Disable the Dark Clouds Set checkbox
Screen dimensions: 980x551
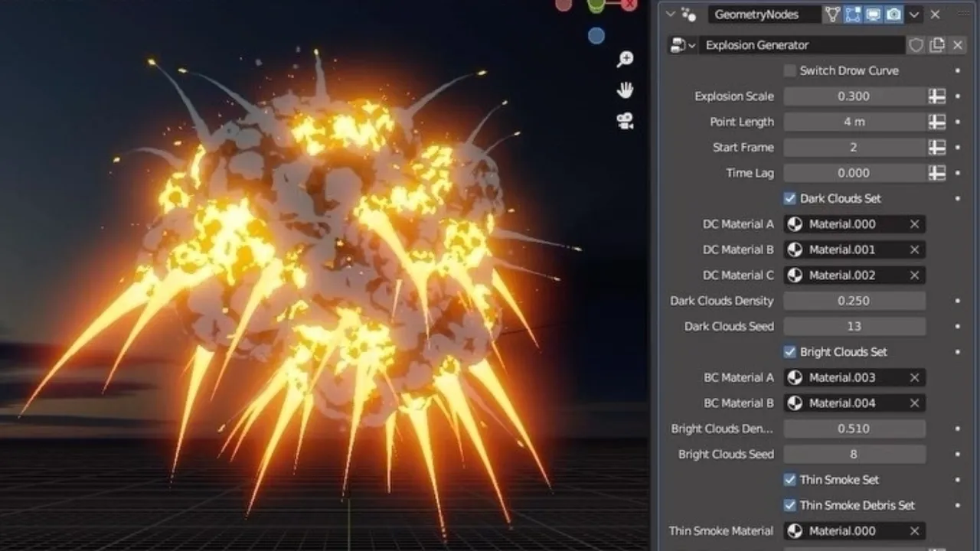789,198
